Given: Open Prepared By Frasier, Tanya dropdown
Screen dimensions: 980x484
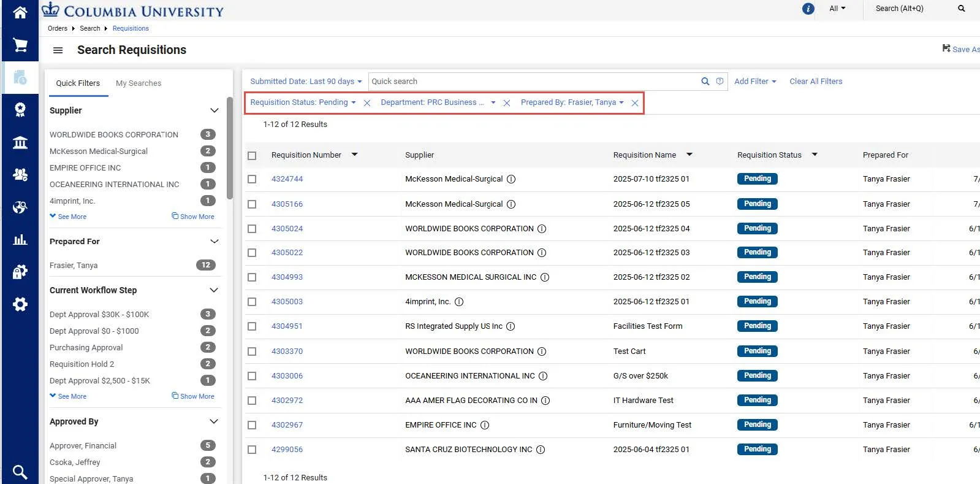Looking at the screenshot, I should pos(572,102).
